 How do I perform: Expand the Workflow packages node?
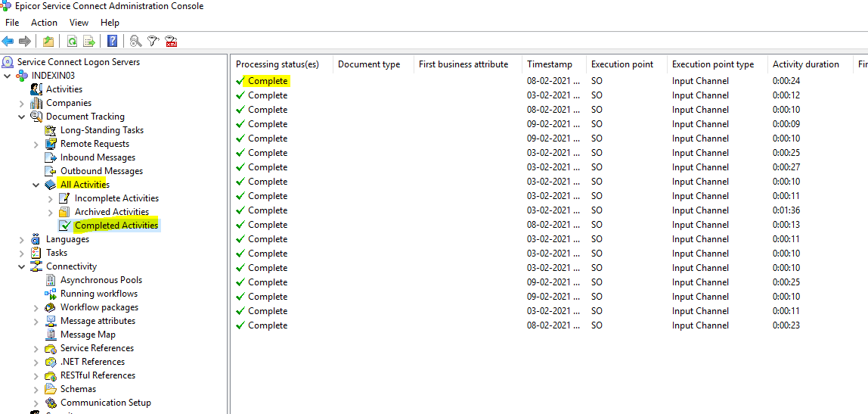click(x=36, y=307)
